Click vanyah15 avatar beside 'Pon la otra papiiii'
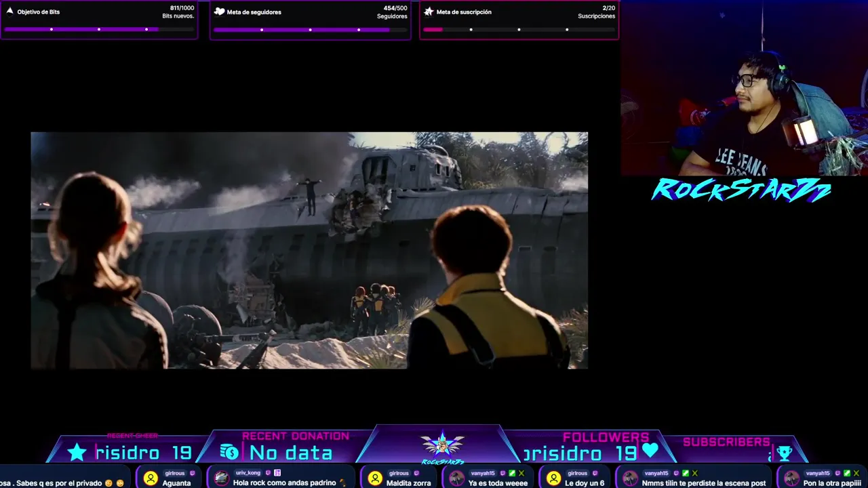Image resolution: width=868 pixels, height=488 pixels. (791, 478)
